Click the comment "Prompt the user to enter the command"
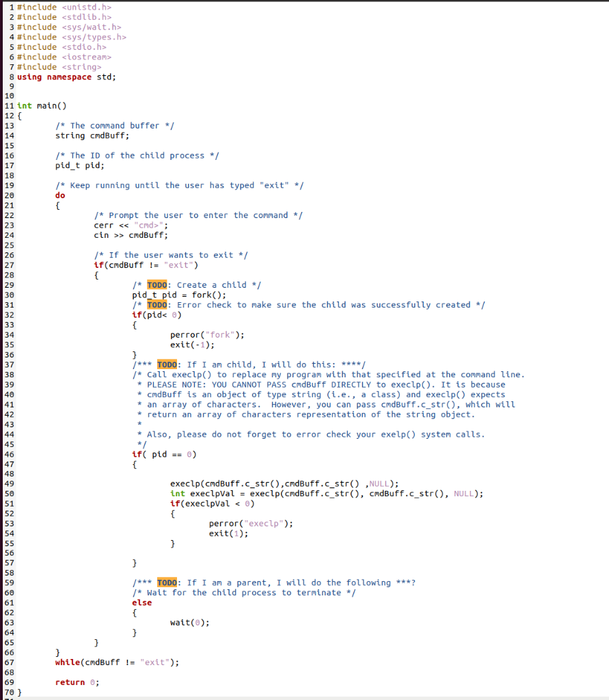The height and width of the screenshot is (700, 609). (198, 215)
